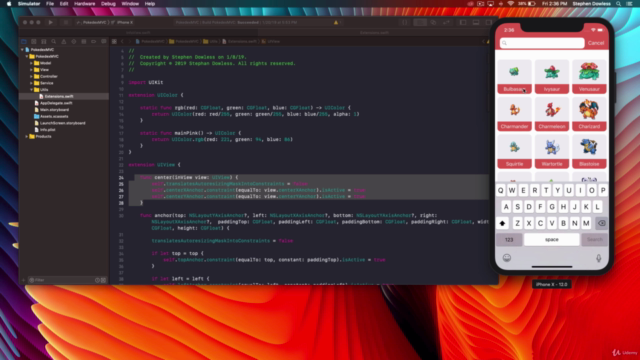
Task: Tap Cancel in the simulator search bar
Action: pos(596,43)
